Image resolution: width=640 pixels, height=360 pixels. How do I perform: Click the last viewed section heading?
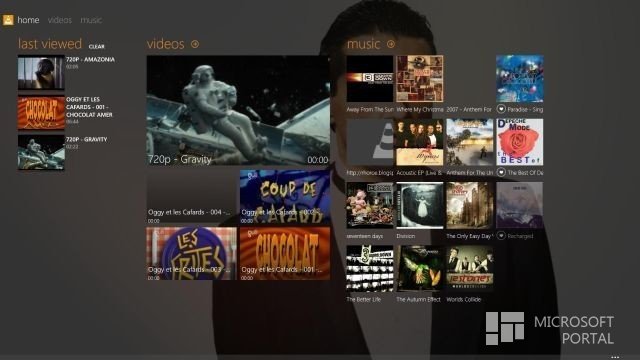[x=50, y=44]
